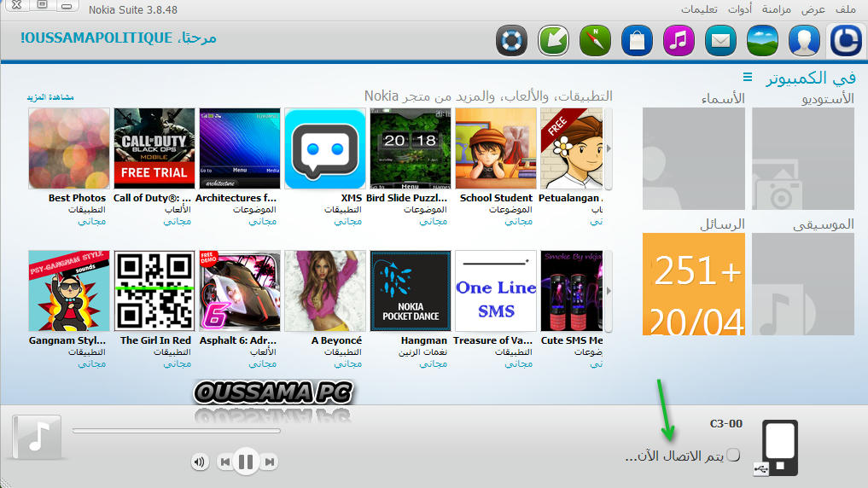
Task: Click the مجاني link under Gangnam Style
Action: [92, 363]
